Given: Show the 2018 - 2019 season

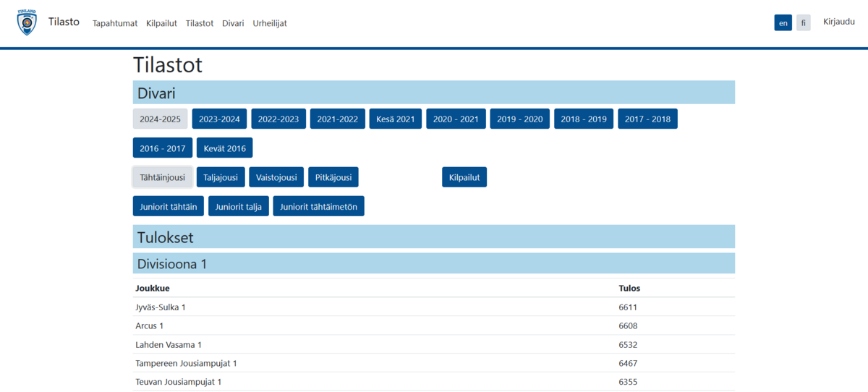Looking at the screenshot, I should (584, 119).
